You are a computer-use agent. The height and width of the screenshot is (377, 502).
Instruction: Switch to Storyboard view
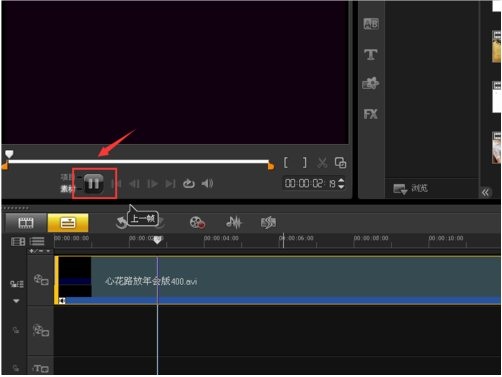pyautogui.click(x=26, y=223)
